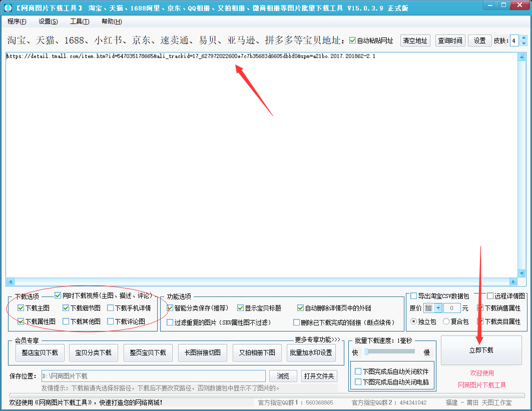The height and width of the screenshot is (411, 532).
Task: Click the 打开文件夹 button
Action: point(319,376)
